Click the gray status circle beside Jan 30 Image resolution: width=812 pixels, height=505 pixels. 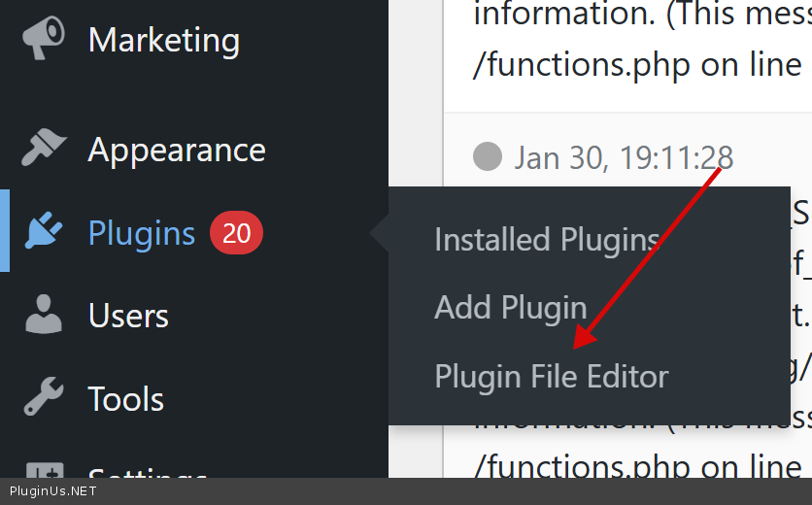[x=488, y=156]
